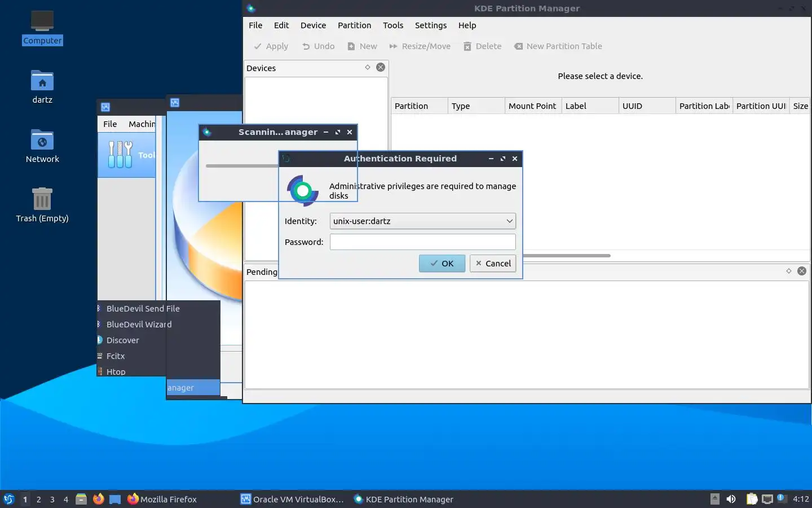Open the Help menu

click(x=467, y=25)
